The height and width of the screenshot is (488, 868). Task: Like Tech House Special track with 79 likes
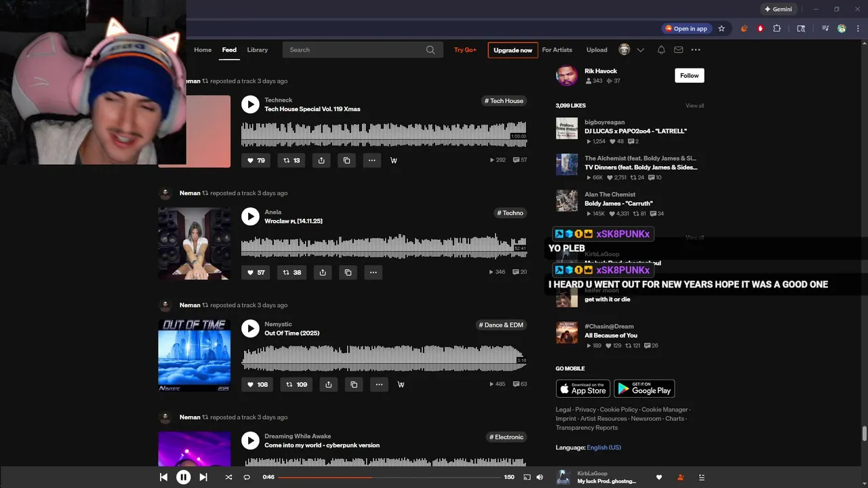[256, 161]
